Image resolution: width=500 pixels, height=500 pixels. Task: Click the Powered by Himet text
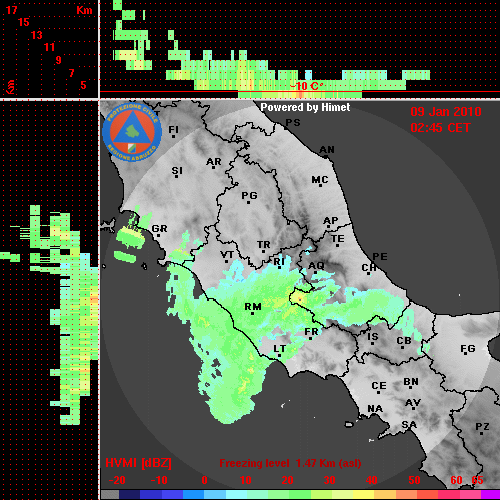305,107
